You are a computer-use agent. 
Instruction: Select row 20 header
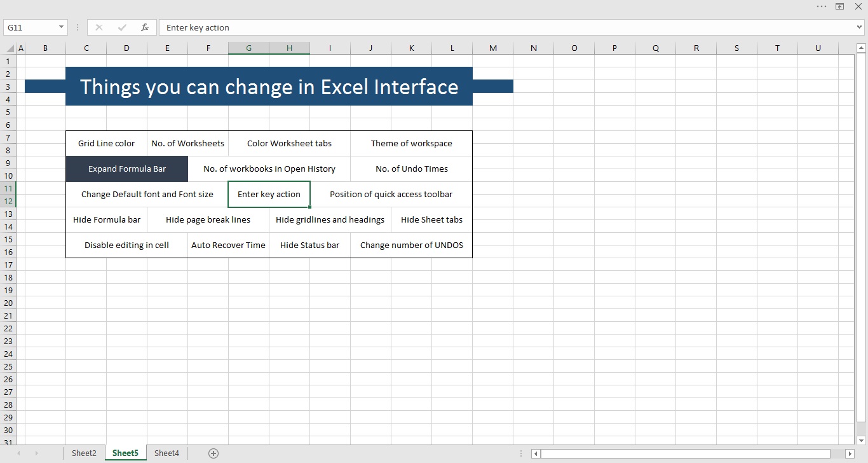point(8,303)
